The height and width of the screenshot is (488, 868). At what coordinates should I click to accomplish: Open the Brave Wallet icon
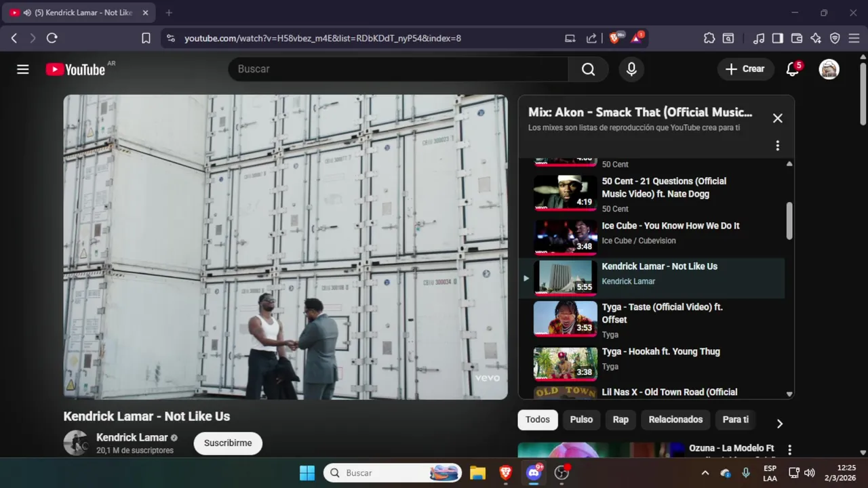(x=797, y=39)
